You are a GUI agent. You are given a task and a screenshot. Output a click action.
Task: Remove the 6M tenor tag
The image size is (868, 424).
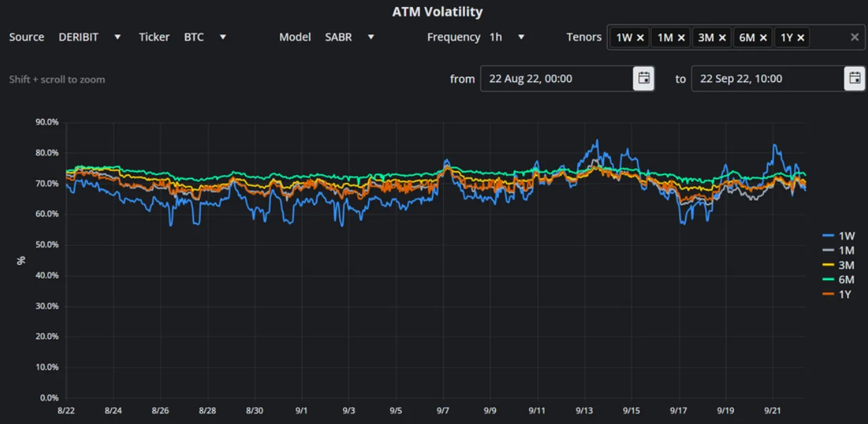(x=763, y=38)
